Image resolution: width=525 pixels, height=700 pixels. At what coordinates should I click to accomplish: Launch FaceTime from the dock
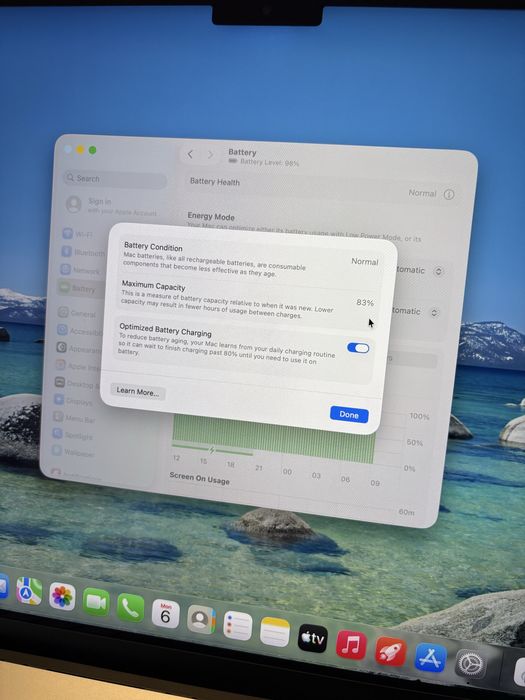[96, 602]
